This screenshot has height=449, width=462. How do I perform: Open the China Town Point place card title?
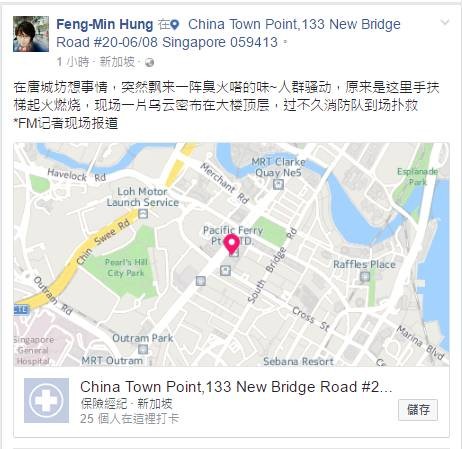tap(236, 387)
